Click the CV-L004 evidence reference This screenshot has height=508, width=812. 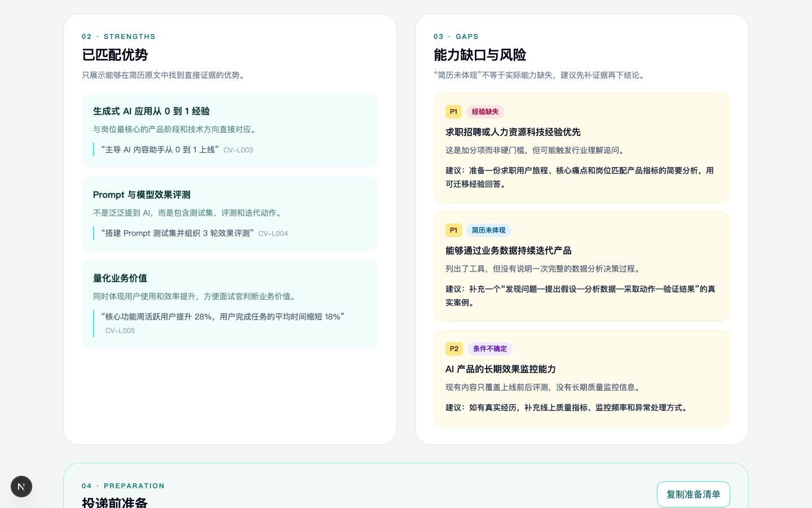pyautogui.click(x=273, y=234)
